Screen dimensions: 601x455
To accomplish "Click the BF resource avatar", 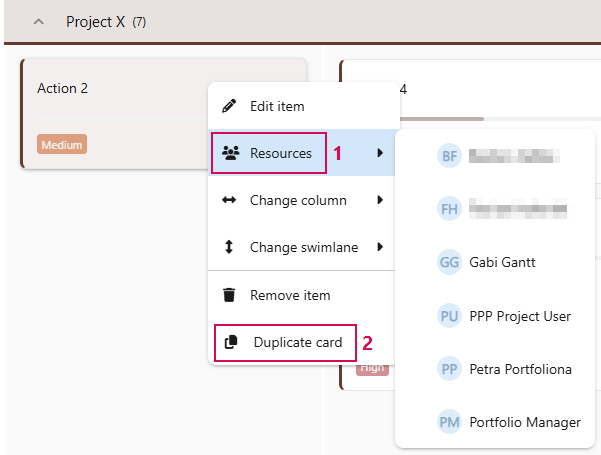I will click(449, 156).
